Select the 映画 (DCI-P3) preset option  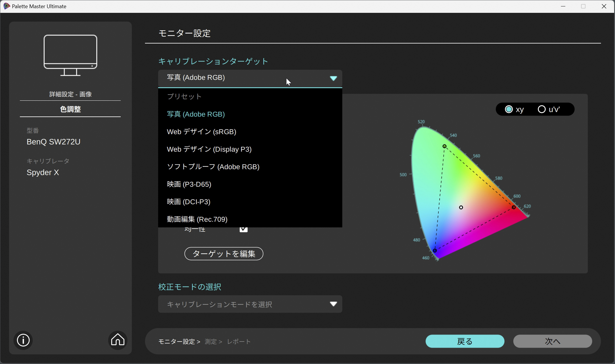(189, 202)
